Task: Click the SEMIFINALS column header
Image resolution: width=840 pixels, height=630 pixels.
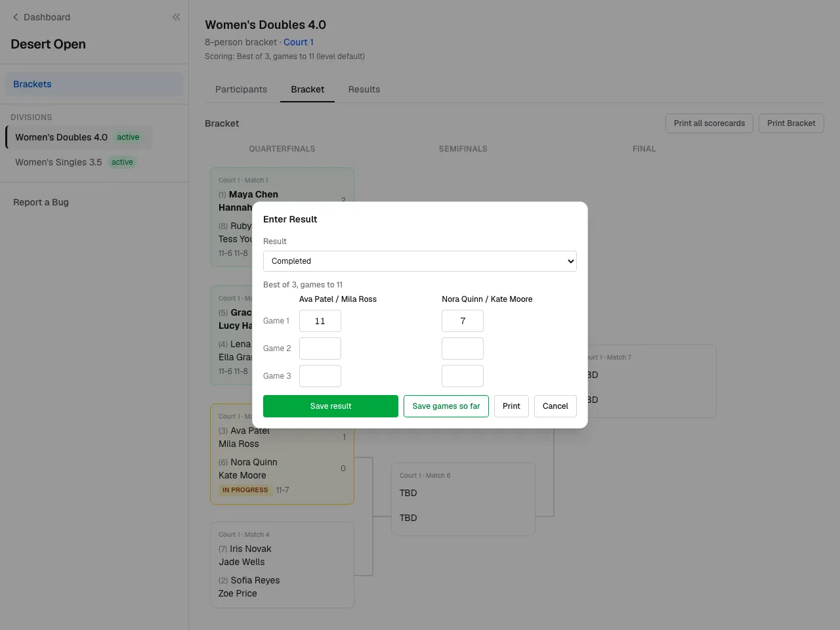Action: [463, 149]
